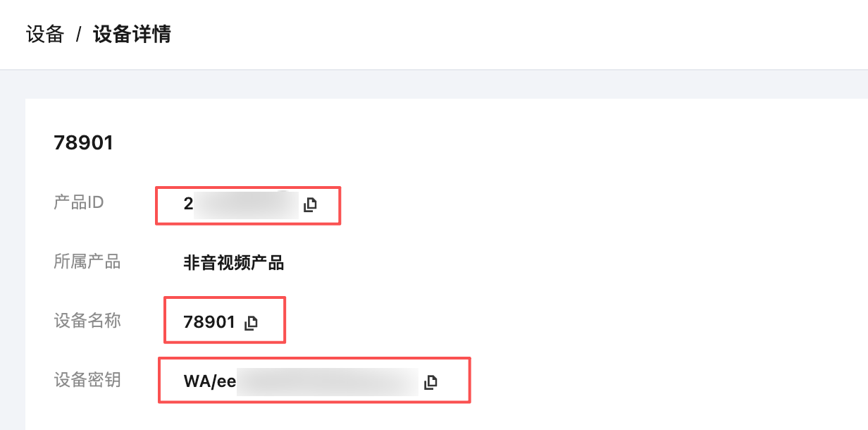
Task: Click the 设备密钥 field label
Action: pyautogui.click(x=87, y=380)
